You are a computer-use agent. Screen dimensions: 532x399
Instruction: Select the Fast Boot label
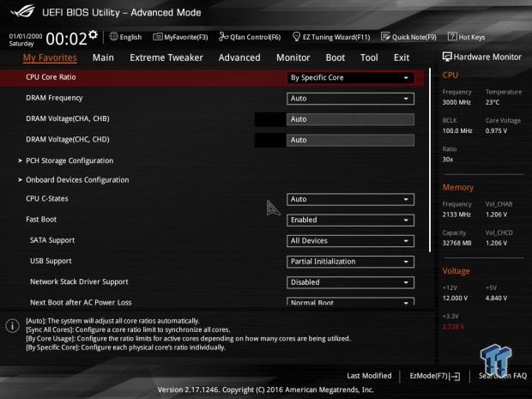[41, 220]
